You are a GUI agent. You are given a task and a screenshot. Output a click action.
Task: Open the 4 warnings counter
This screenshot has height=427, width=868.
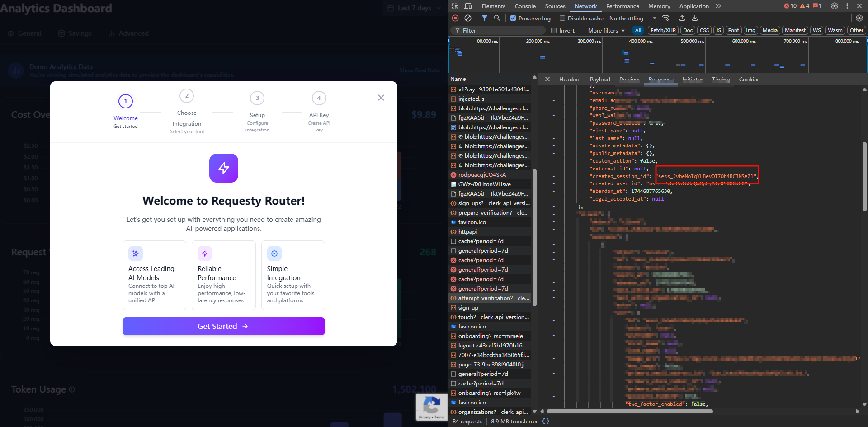805,6
